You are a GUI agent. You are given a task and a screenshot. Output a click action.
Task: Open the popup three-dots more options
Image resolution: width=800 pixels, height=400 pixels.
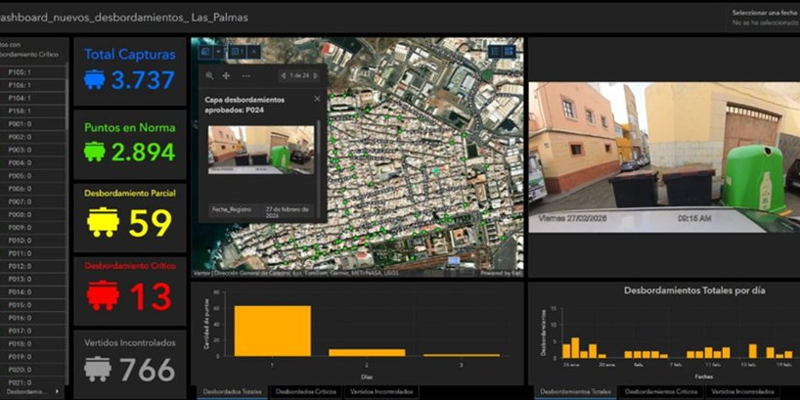[x=246, y=76]
